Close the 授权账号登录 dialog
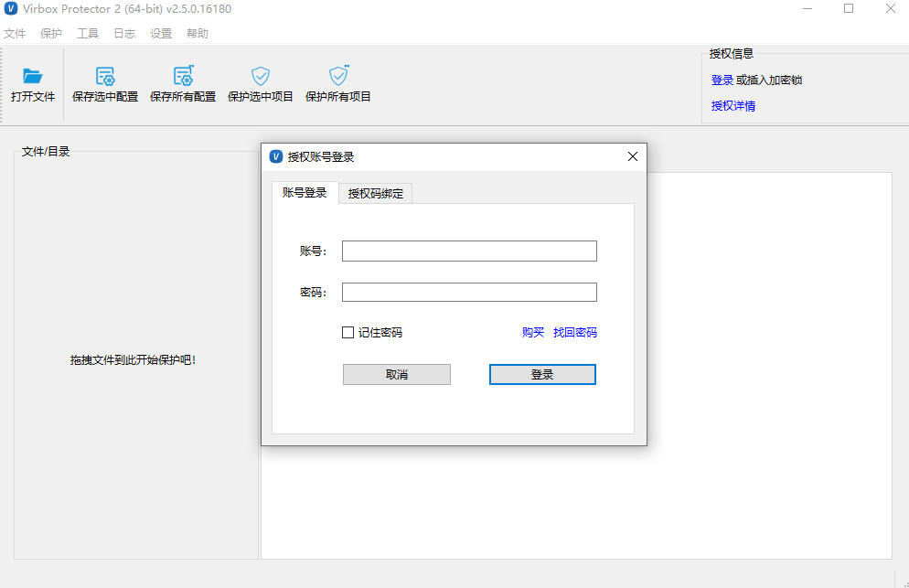The image size is (909, 588). tap(633, 156)
